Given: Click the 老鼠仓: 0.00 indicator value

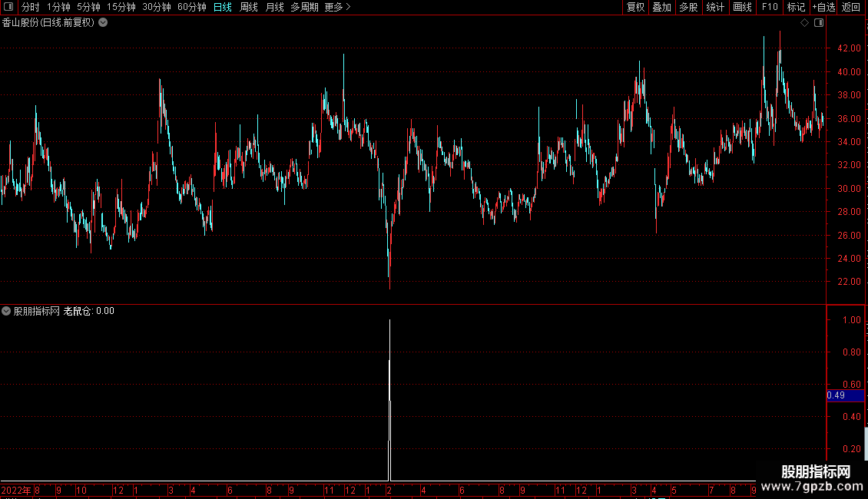Looking at the screenshot, I should [88, 311].
